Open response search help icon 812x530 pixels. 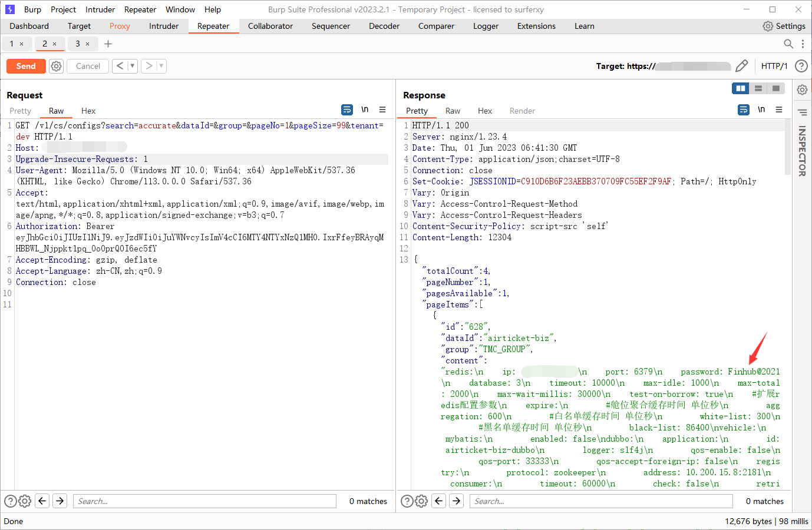click(407, 501)
